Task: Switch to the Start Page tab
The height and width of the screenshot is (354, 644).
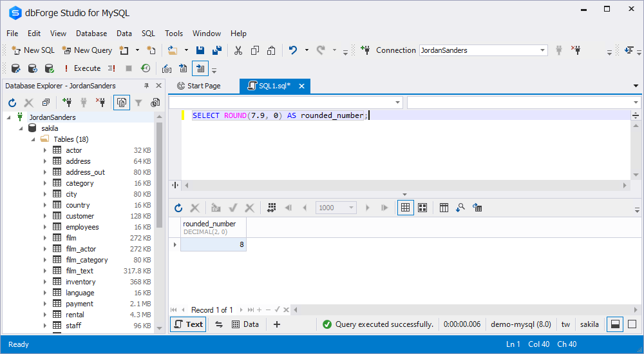Action: pos(199,86)
